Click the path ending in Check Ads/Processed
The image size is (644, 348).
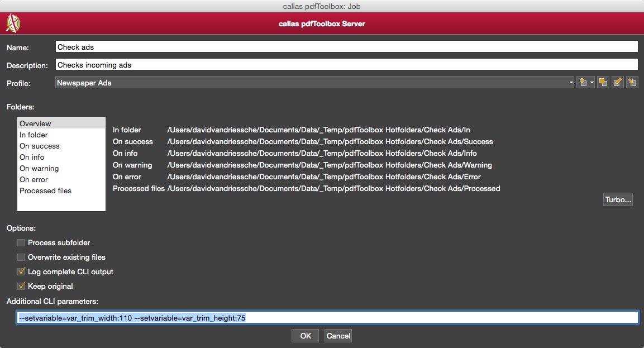point(333,189)
